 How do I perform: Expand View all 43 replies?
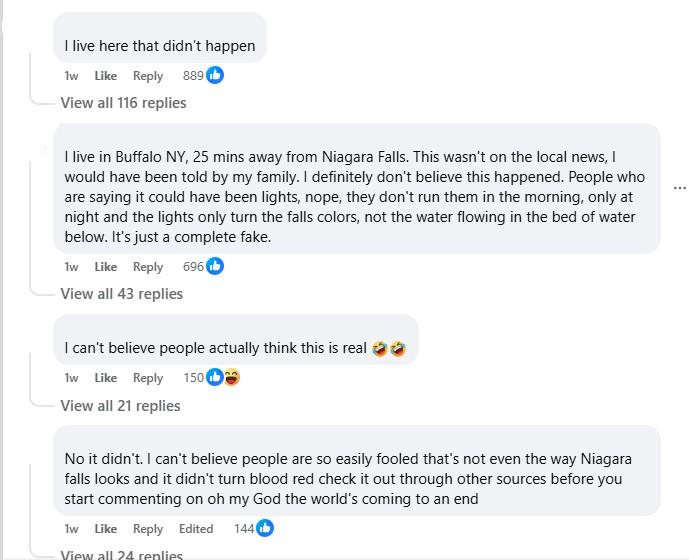122,294
